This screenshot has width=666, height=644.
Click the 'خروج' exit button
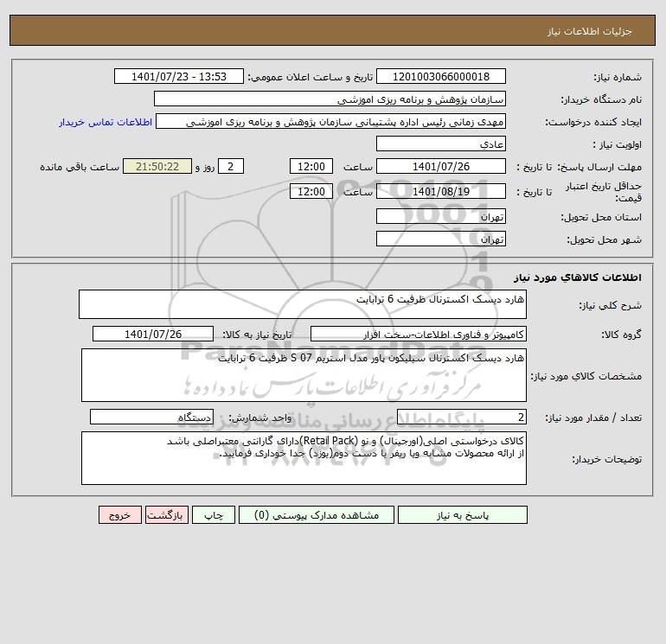pyautogui.click(x=119, y=515)
